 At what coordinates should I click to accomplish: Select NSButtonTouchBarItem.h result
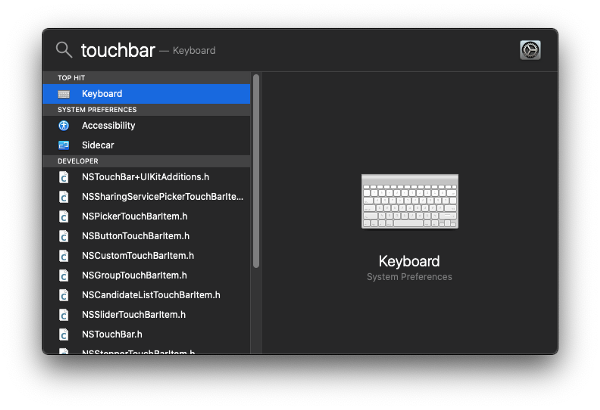(147, 236)
